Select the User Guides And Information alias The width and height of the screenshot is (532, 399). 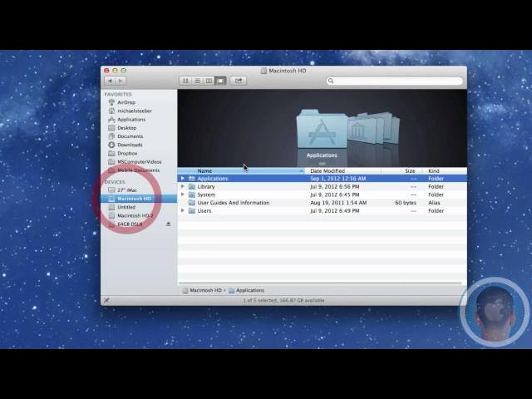(x=233, y=203)
